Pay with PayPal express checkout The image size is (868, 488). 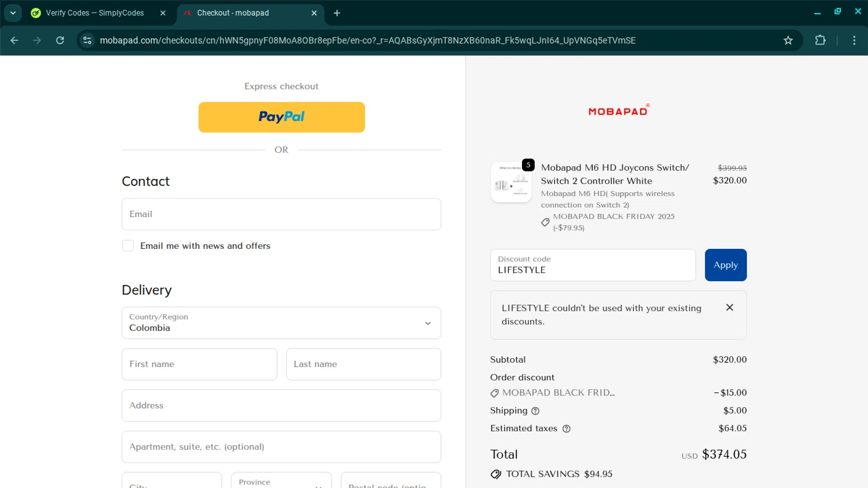(281, 117)
